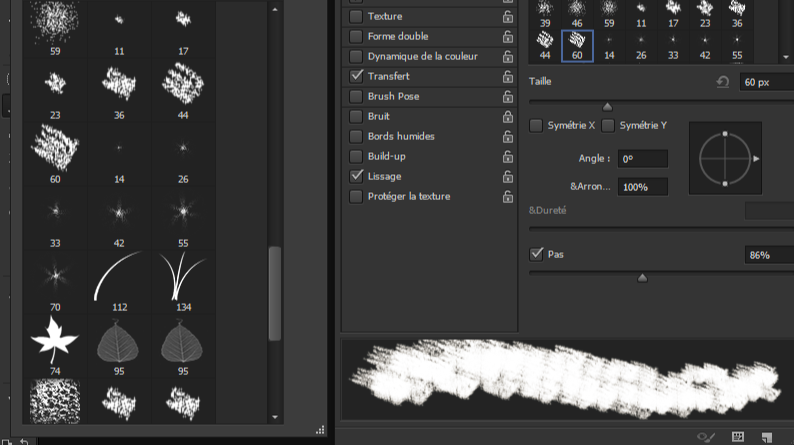This screenshot has height=445, width=794.
Task: Lock the Bords humides option
Action: tap(507, 137)
